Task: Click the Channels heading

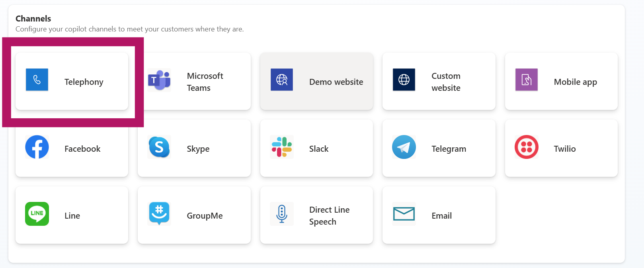Action: (33, 19)
